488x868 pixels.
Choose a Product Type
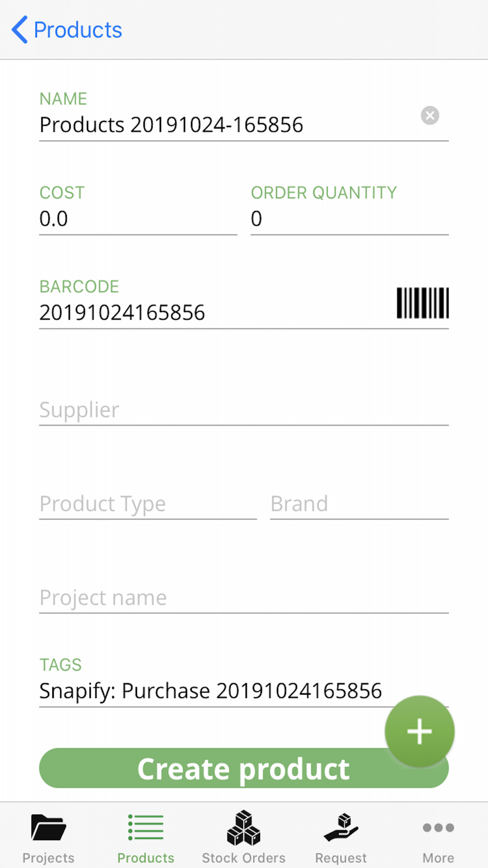coord(148,504)
